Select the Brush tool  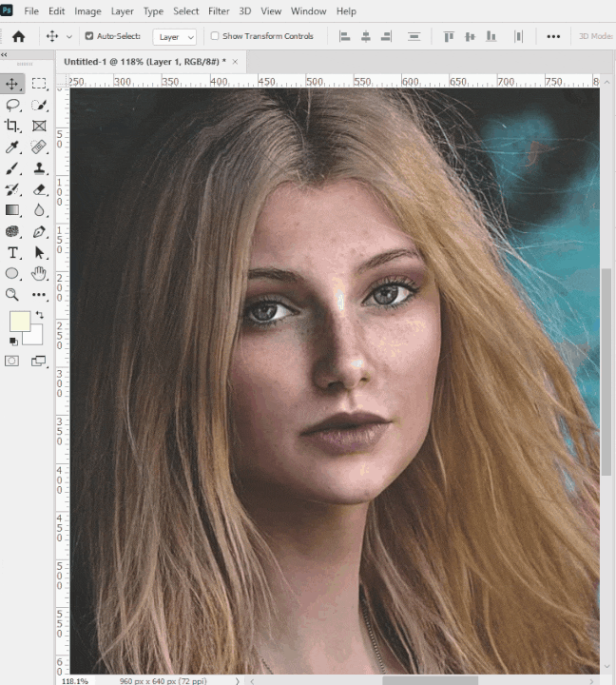point(12,168)
